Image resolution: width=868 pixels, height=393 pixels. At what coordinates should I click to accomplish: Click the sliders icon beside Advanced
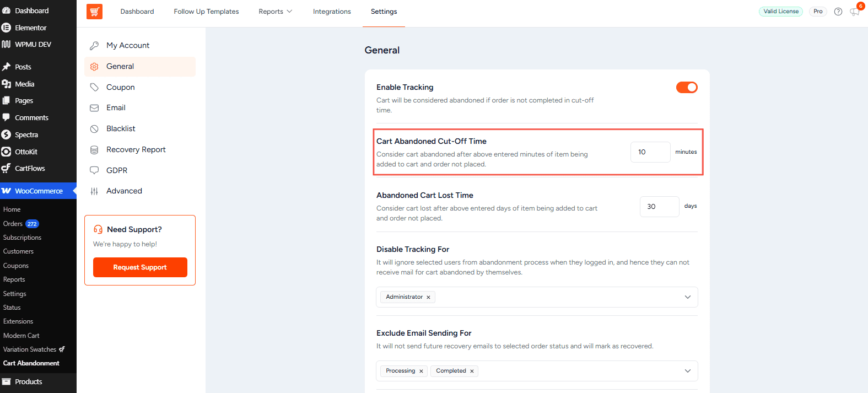94,191
